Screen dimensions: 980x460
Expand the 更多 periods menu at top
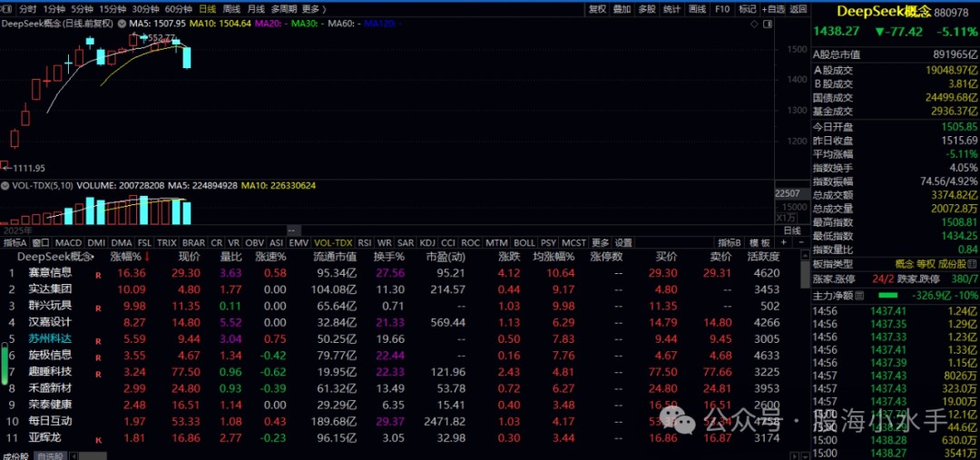[313, 9]
